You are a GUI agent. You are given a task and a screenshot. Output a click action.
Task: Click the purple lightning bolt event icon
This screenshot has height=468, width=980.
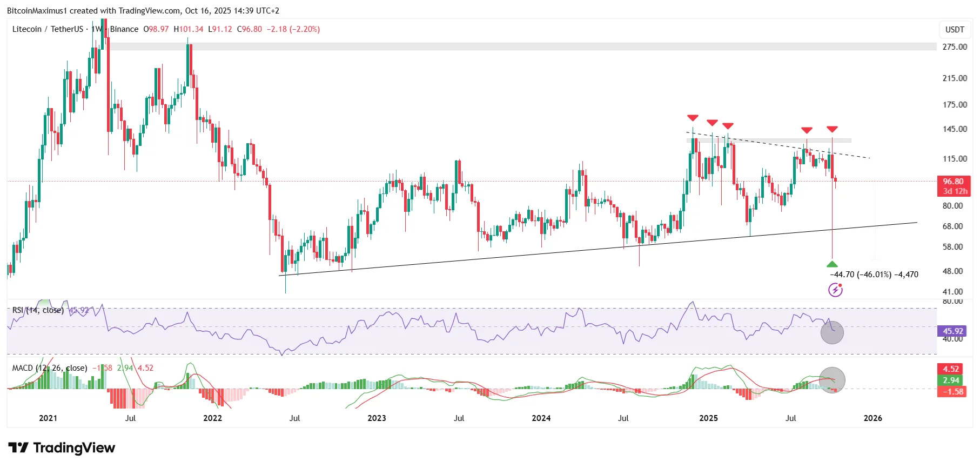[835, 290]
